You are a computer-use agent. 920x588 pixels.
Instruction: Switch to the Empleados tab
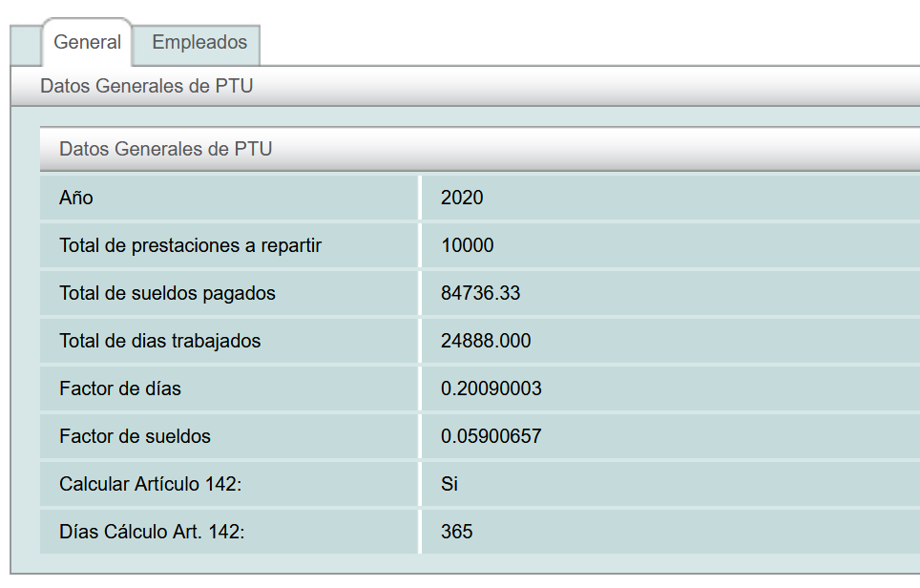click(199, 43)
